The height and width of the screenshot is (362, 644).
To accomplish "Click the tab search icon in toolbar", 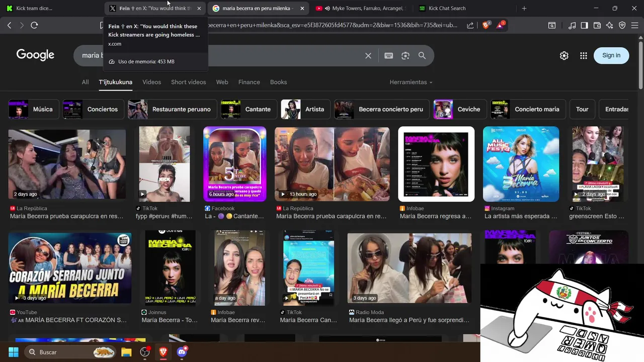I will point(552,25).
